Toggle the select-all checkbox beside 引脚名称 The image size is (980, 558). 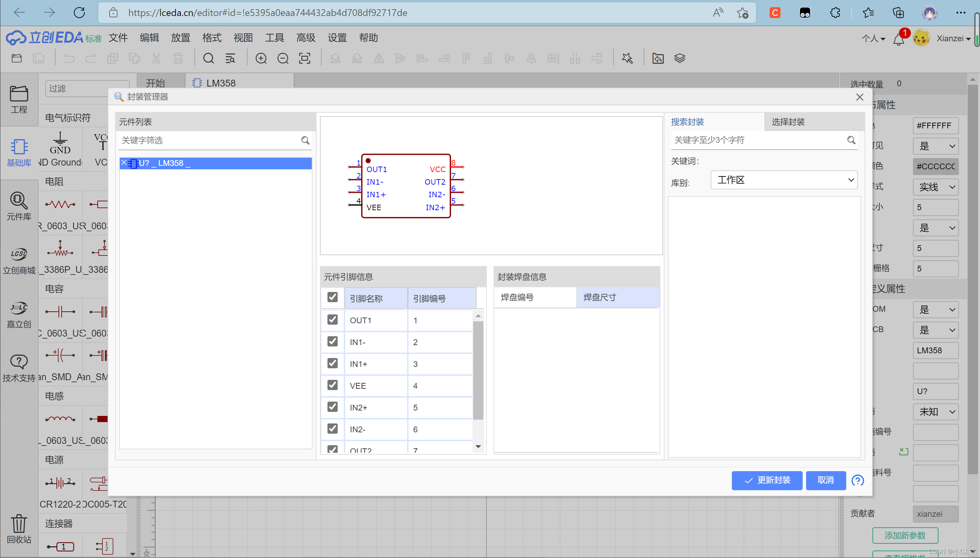click(333, 297)
